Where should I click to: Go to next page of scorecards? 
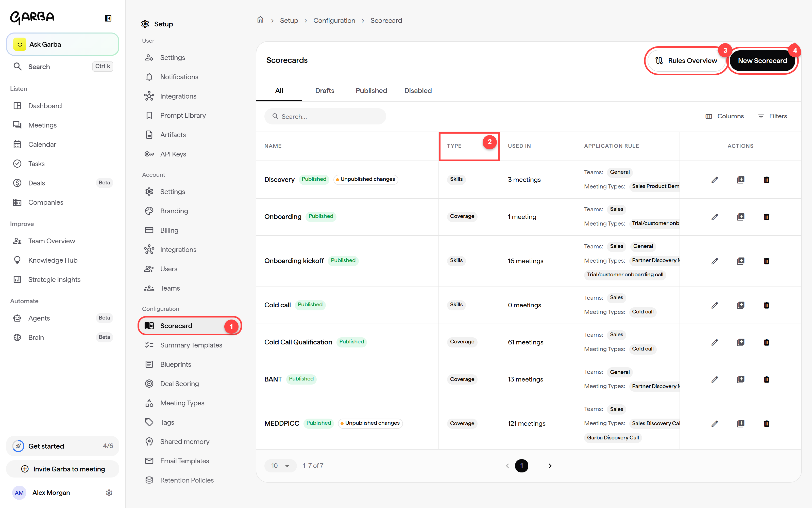(550, 466)
